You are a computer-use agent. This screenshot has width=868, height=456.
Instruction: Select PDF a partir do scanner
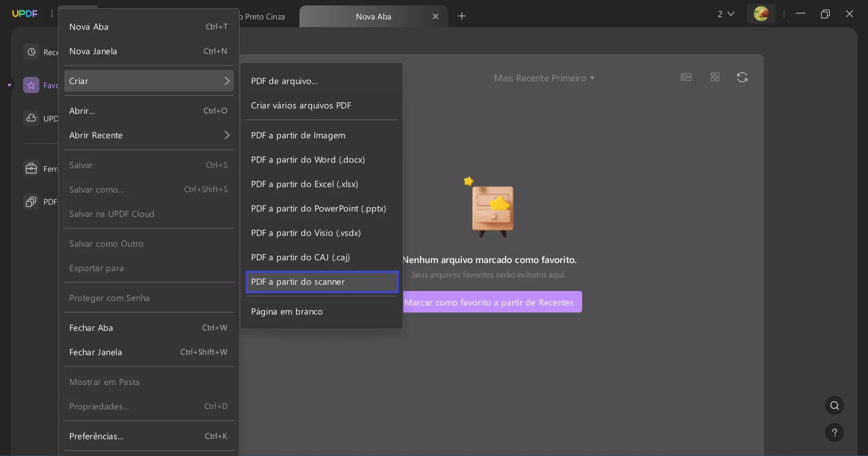point(322,282)
